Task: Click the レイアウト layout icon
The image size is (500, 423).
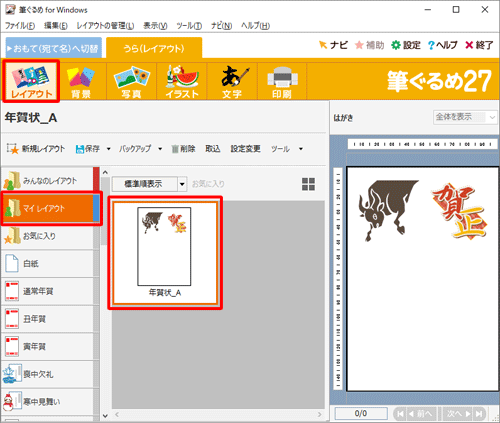Action: point(31,81)
